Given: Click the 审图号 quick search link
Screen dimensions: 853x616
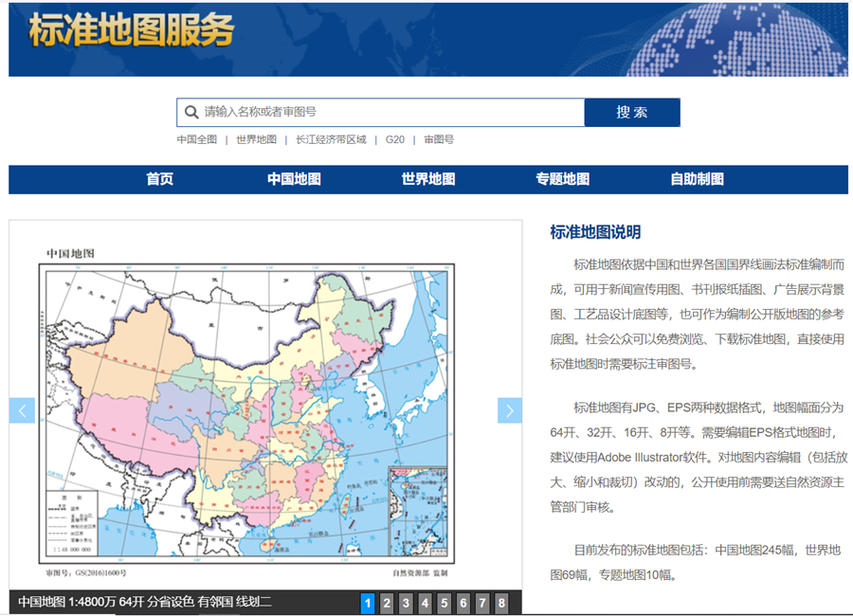Looking at the screenshot, I should coord(438,139).
